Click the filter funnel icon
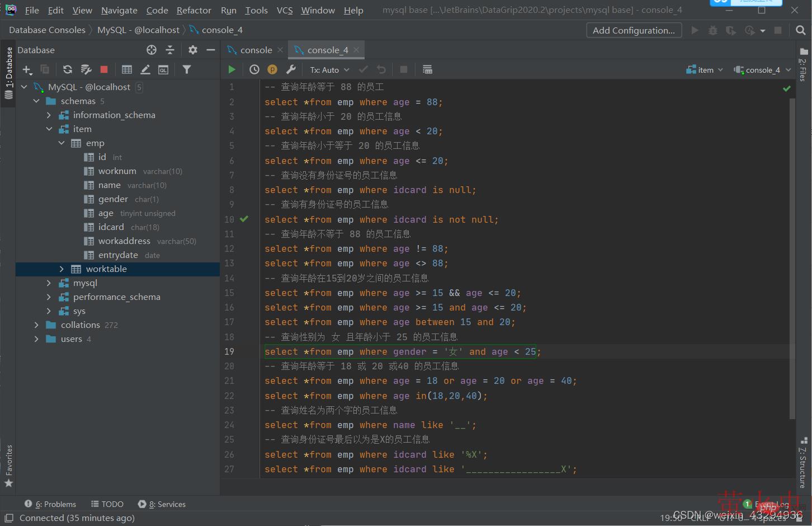Screen dimensions: 812x526 pyautogui.click(x=187, y=69)
